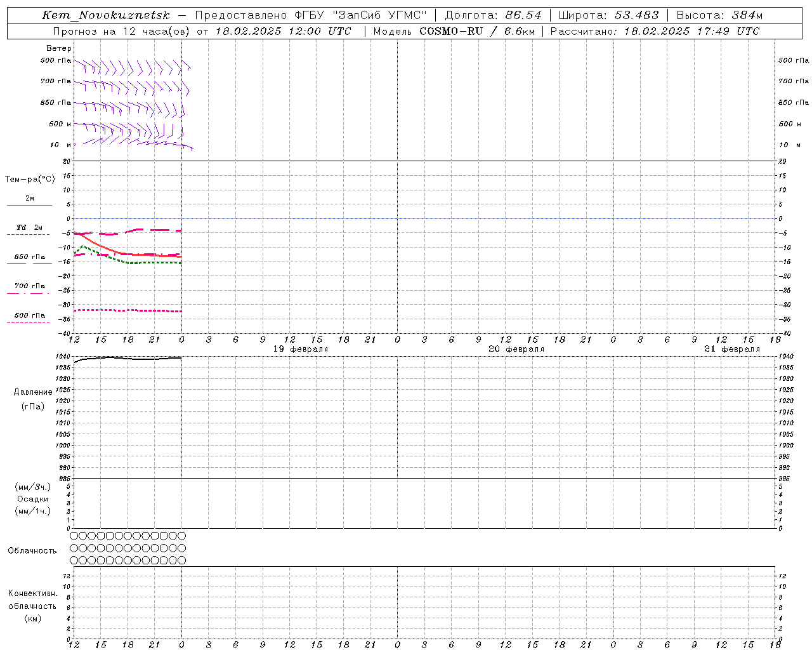Click the "Ветер" wind panel label
This screenshot has height=650, width=812.
(59, 48)
